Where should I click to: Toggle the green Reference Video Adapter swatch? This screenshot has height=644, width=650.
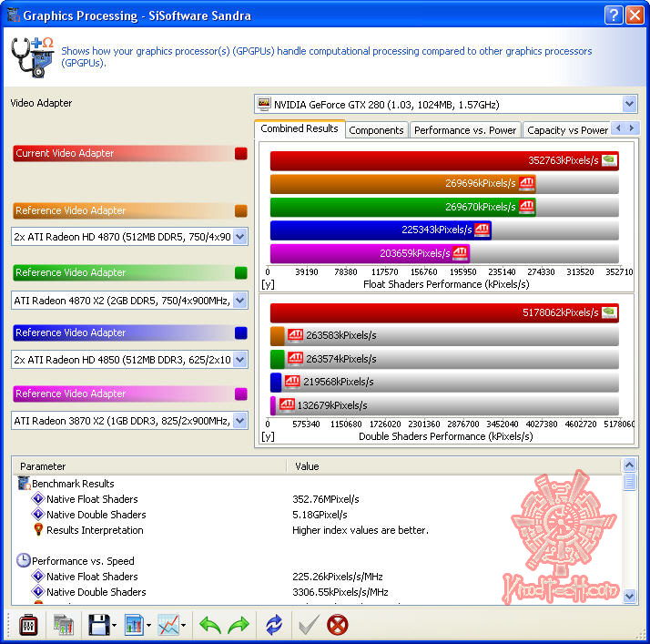click(241, 272)
